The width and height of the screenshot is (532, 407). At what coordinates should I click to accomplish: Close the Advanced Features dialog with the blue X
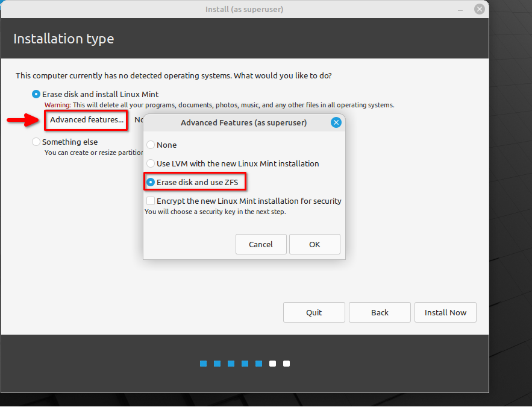(x=336, y=122)
